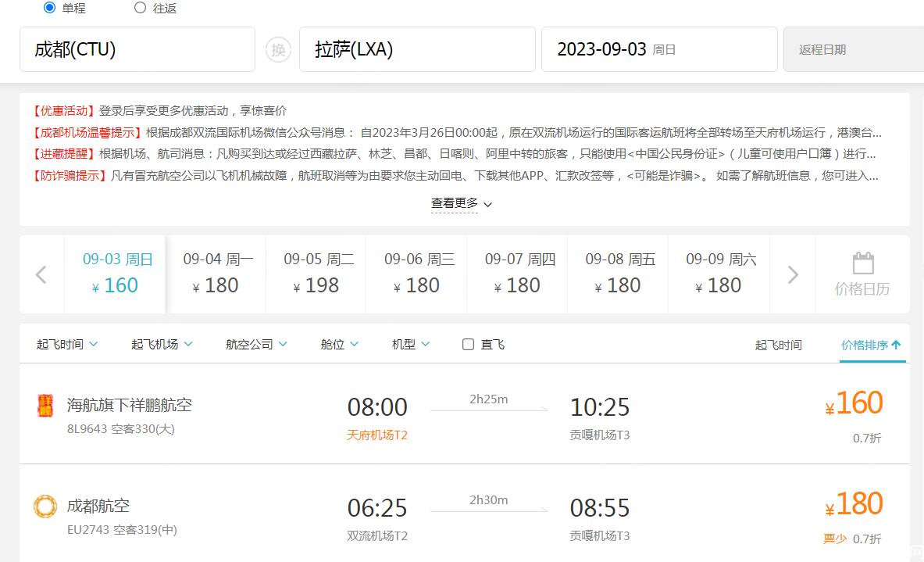Open the 起飞机场 filter dropdown
Image resolution: width=924 pixels, height=562 pixels.
click(162, 345)
